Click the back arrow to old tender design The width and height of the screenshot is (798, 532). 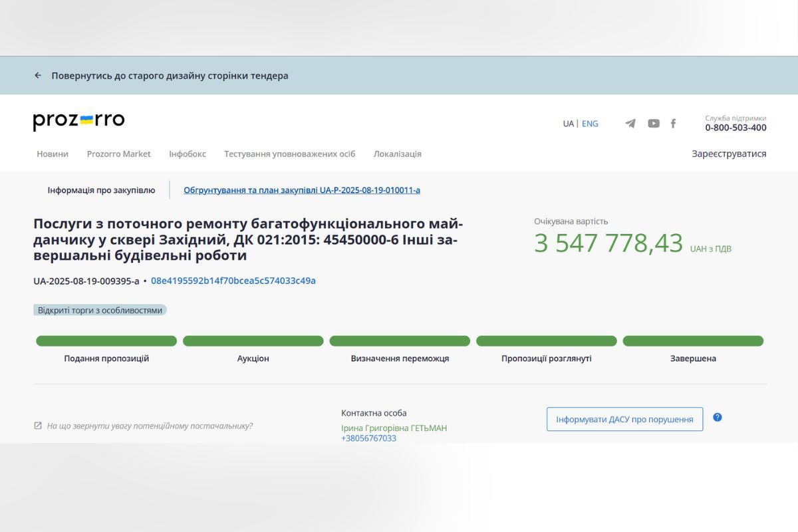click(38, 75)
